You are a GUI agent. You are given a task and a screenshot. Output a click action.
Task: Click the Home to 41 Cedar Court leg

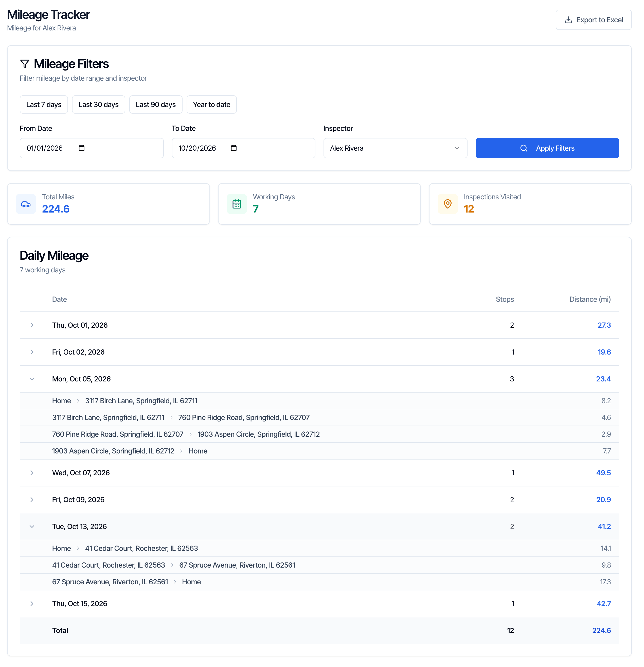(x=319, y=548)
